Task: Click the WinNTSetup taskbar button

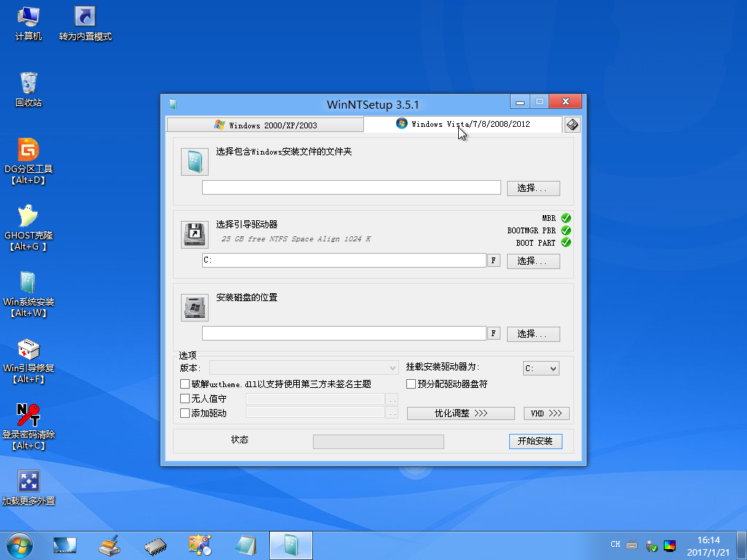Action: pyautogui.click(x=290, y=545)
